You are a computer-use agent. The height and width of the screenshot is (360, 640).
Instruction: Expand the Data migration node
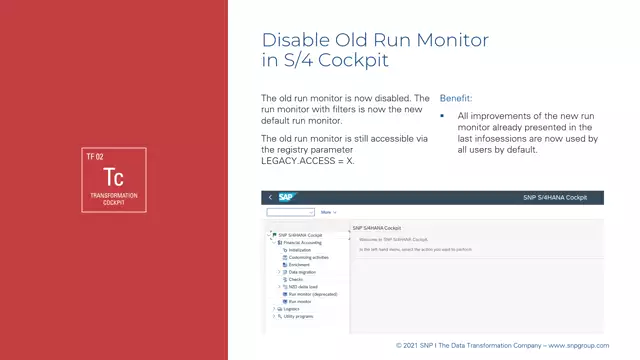coord(279,272)
